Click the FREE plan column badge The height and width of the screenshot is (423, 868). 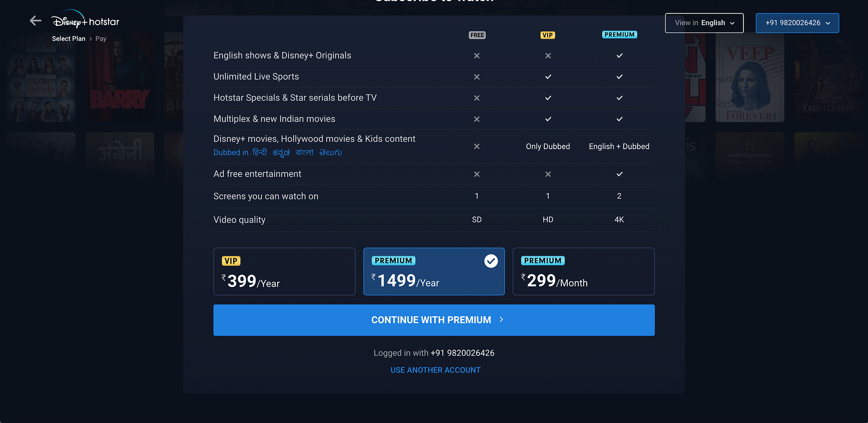pos(477,35)
